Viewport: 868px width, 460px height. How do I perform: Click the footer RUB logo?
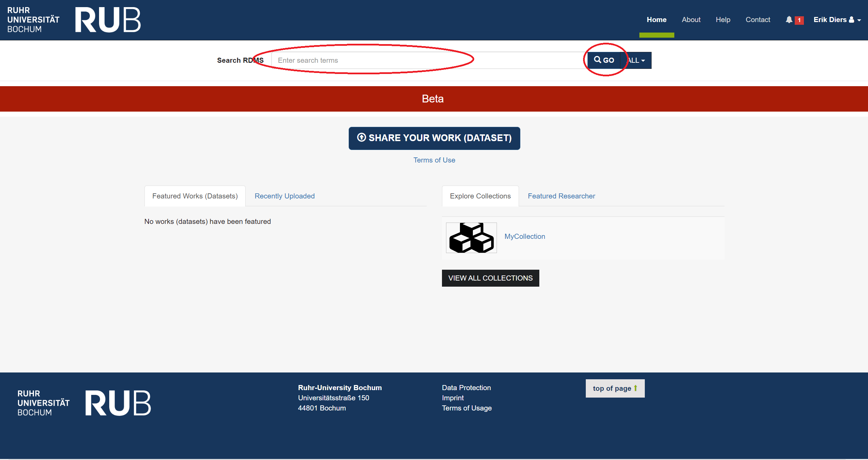click(118, 403)
